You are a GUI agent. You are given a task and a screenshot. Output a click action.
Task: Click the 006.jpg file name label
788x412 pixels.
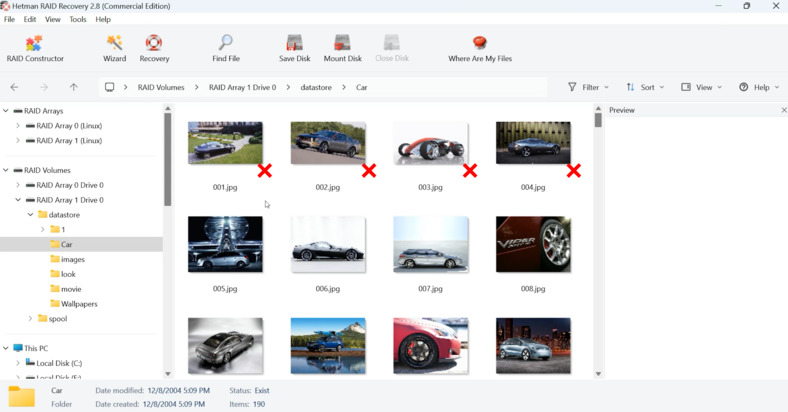328,288
